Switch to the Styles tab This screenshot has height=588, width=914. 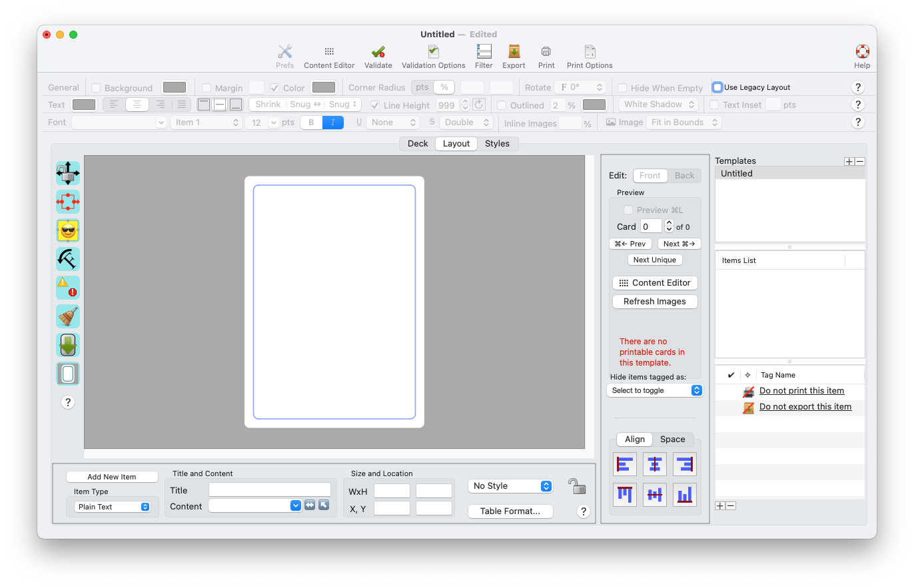(497, 144)
